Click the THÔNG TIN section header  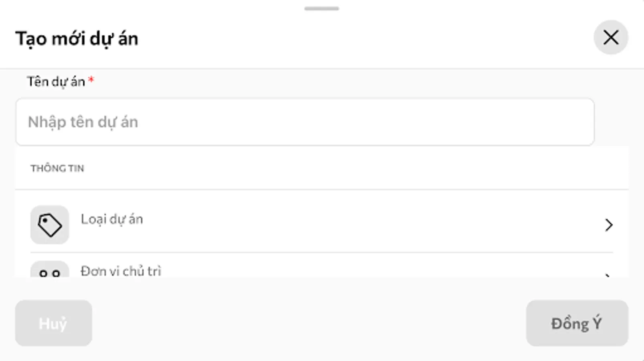[x=57, y=168]
